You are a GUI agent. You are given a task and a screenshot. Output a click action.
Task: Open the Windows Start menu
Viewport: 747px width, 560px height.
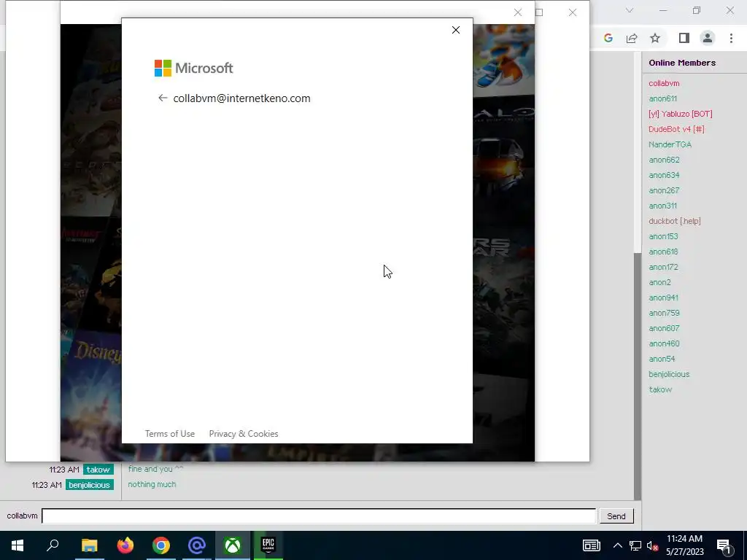coord(18,545)
